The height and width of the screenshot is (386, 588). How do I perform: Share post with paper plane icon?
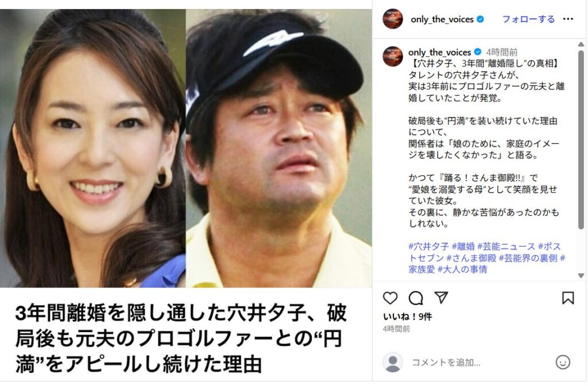point(441,298)
